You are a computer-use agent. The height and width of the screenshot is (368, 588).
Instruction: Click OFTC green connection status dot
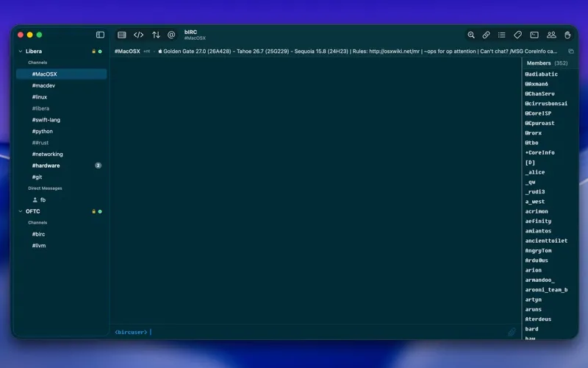point(100,211)
